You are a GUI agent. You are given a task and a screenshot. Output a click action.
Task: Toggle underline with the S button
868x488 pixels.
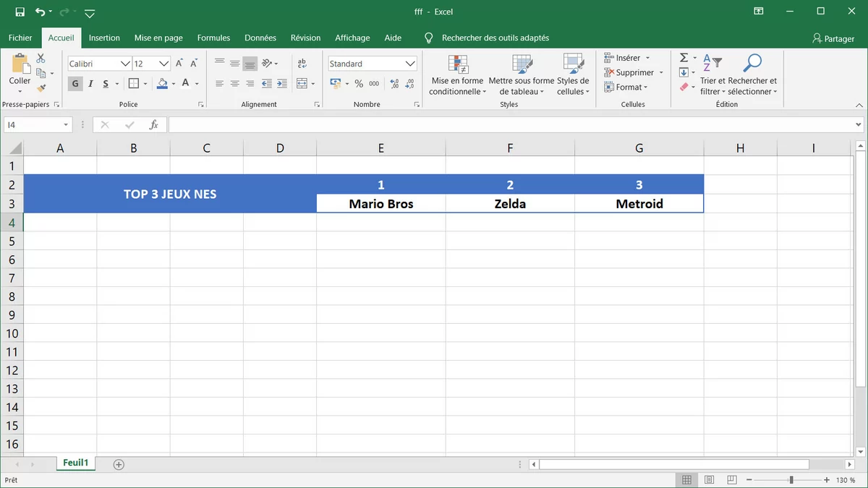[106, 84]
